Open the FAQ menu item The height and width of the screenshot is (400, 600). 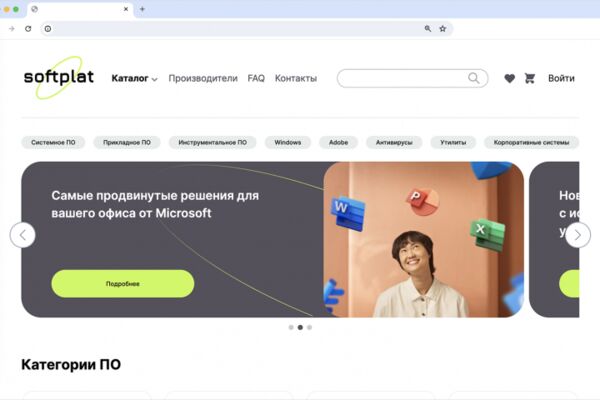tap(256, 78)
